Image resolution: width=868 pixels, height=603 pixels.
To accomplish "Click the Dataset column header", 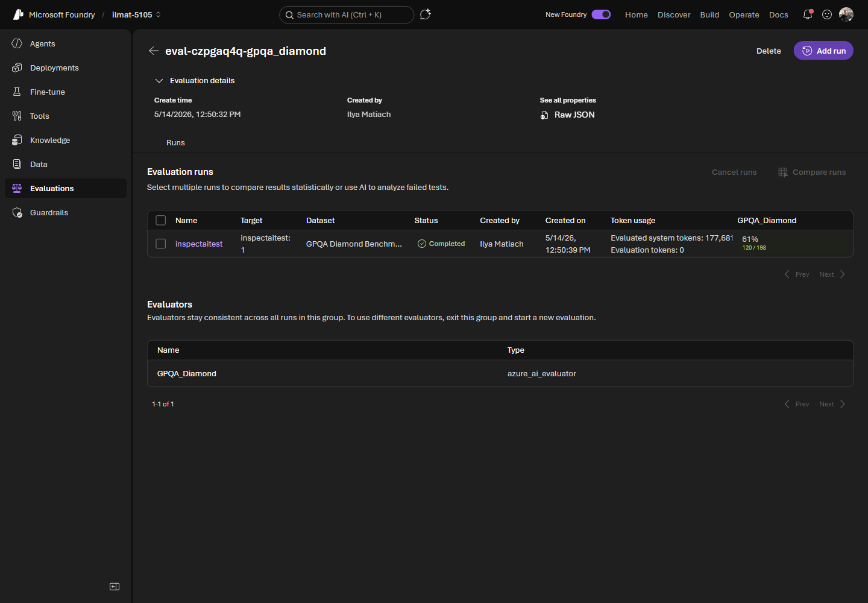I will point(320,221).
